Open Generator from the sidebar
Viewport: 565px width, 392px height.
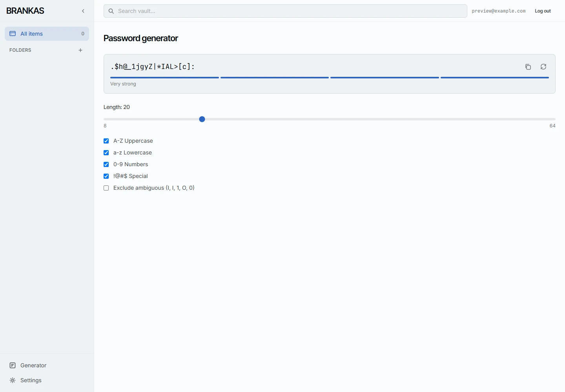[x=47, y=365]
